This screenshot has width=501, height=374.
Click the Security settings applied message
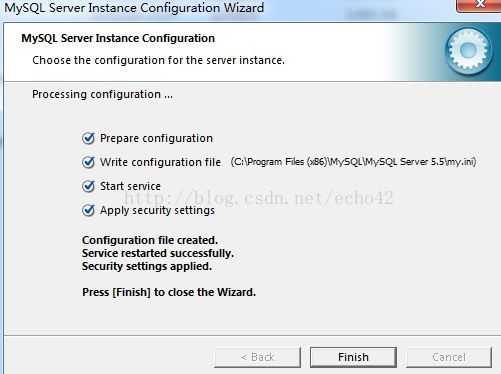coord(147,266)
